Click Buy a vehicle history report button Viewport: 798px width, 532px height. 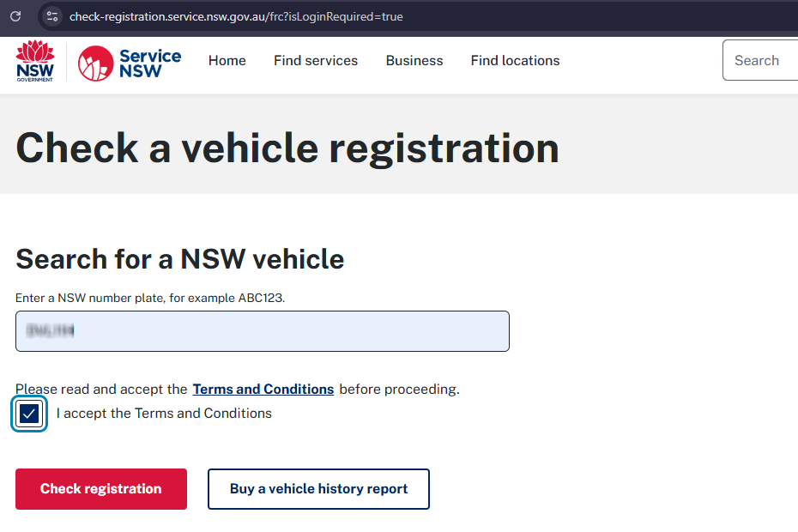[x=318, y=489]
